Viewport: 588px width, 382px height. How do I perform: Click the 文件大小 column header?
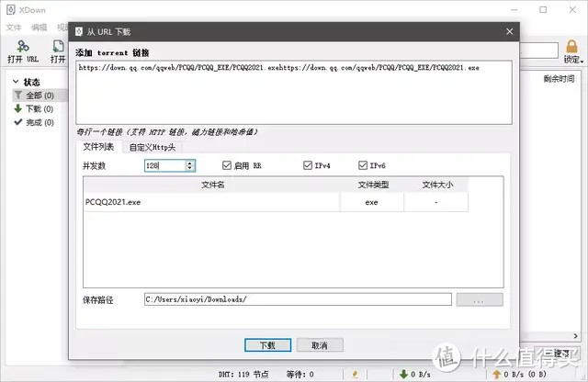tap(437, 185)
